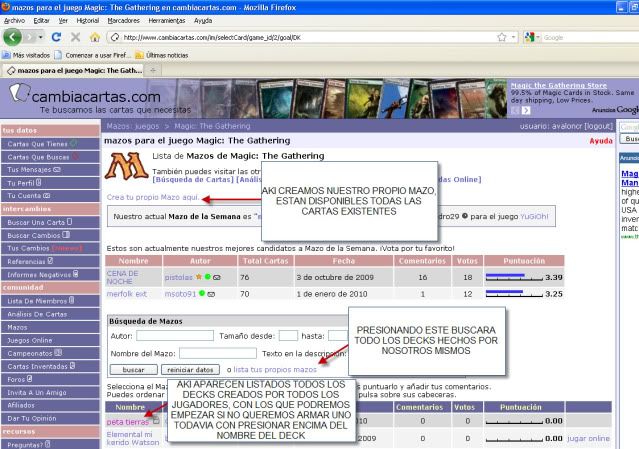Open a new tab with plus button
This screenshot has height=449, width=639.
coord(153,70)
